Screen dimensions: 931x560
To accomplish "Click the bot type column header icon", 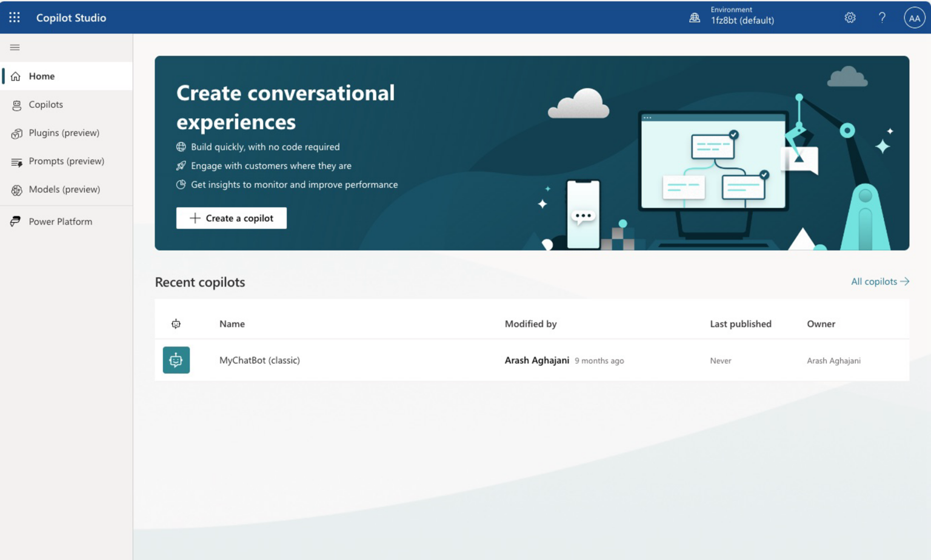I will (176, 324).
